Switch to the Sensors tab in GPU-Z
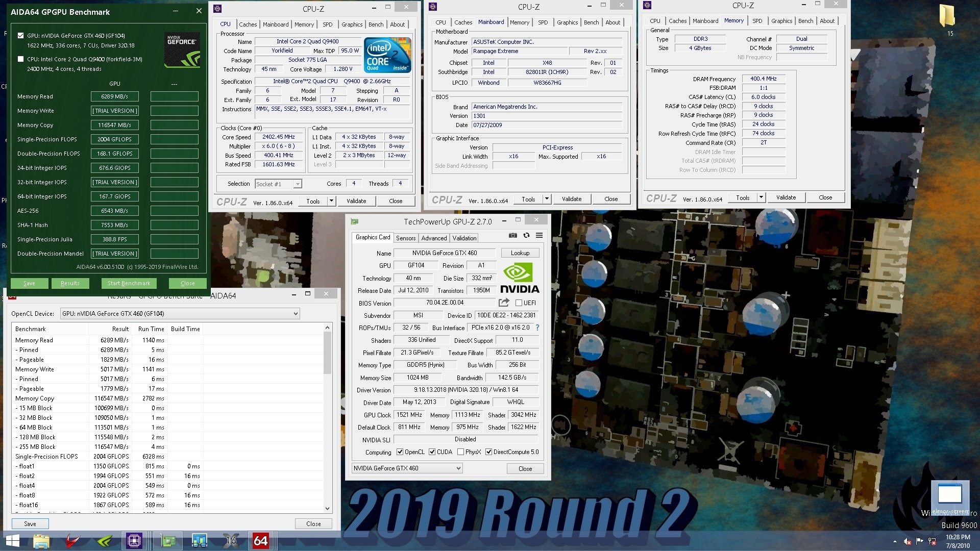The height and width of the screenshot is (551, 980). [406, 238]
